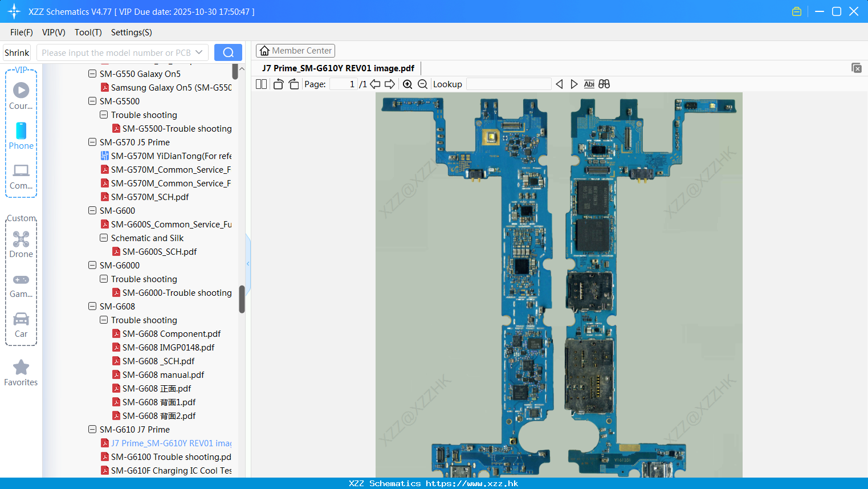Click the binoculars search icon
The height and width of the screenshot is (489, 868).
click(x=604, y=84)
